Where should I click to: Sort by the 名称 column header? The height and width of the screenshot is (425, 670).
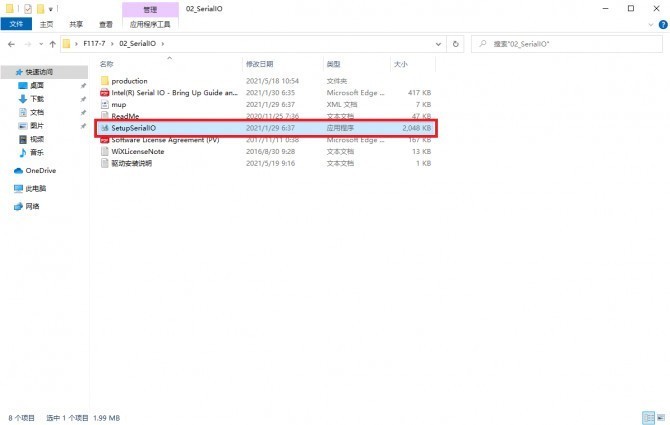coord(106,64)
